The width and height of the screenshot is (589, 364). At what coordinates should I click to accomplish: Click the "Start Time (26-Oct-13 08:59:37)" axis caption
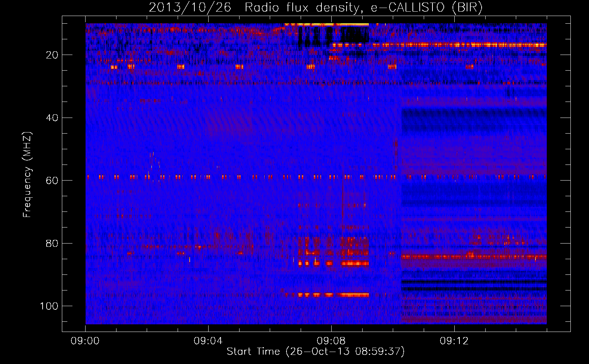coord(316,352)
